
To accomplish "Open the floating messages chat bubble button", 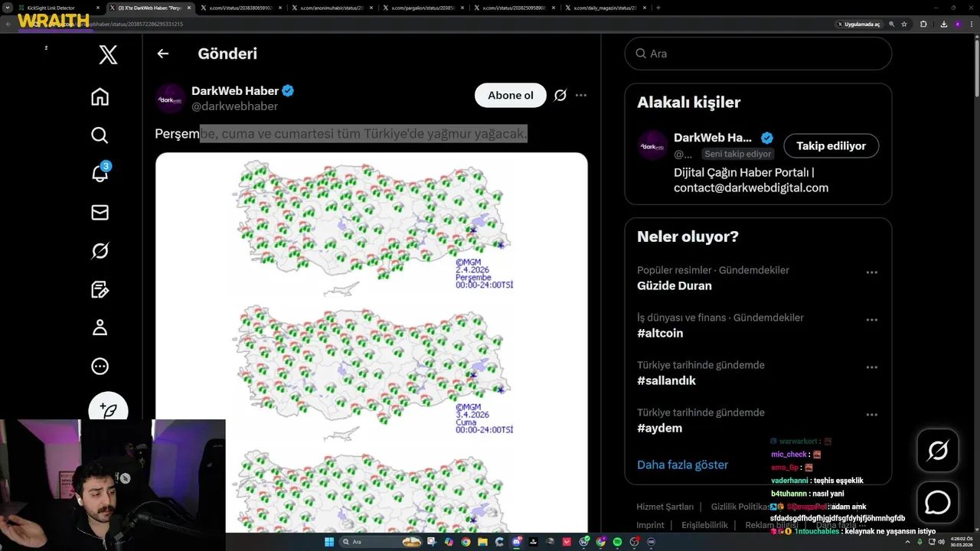I will 938,502.
